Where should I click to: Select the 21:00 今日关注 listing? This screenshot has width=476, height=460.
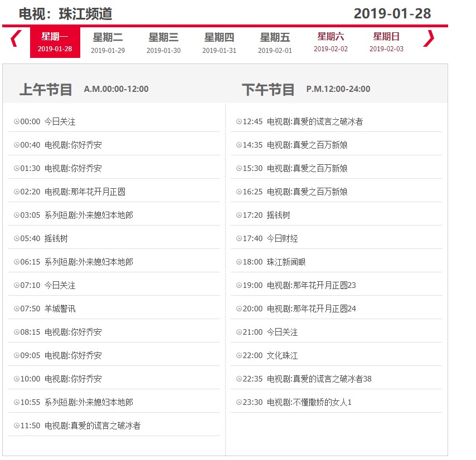[336, 332]
